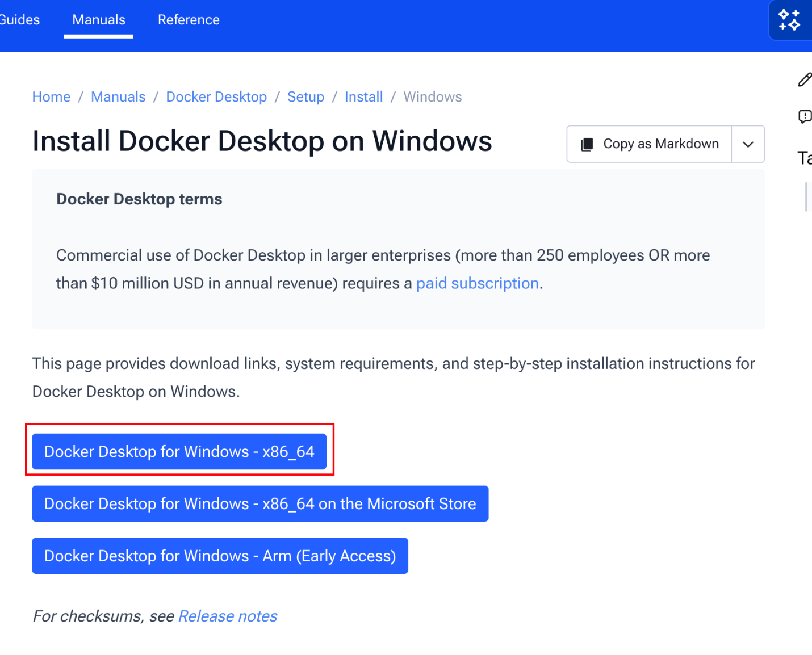
Task: Click the feedback speech bubble icon
Action: (x=805, y=117)
